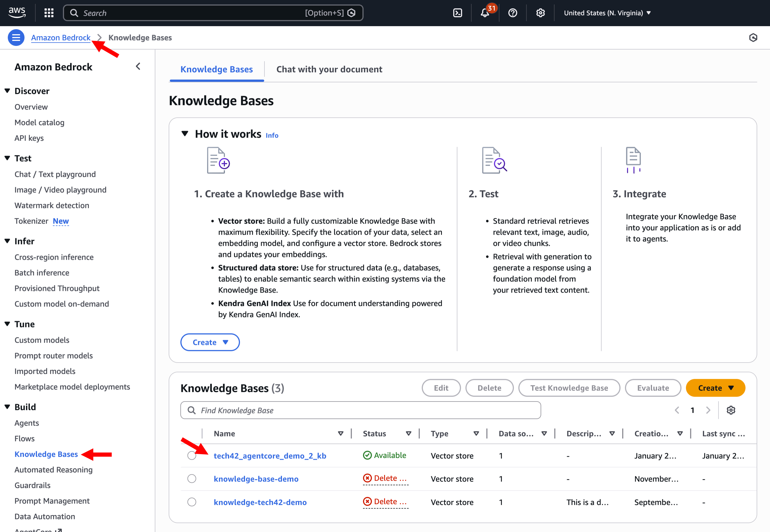Open the orange Create dropdown

[x=715, y=388]
